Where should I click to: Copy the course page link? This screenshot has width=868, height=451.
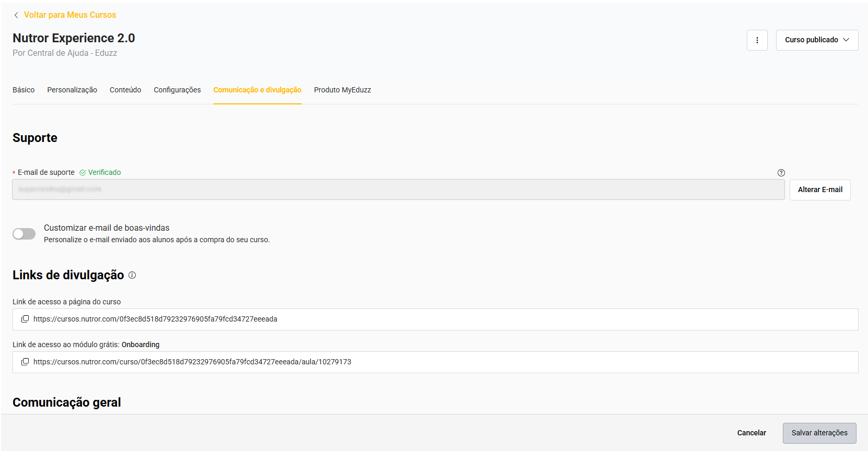tap(25, 319)
